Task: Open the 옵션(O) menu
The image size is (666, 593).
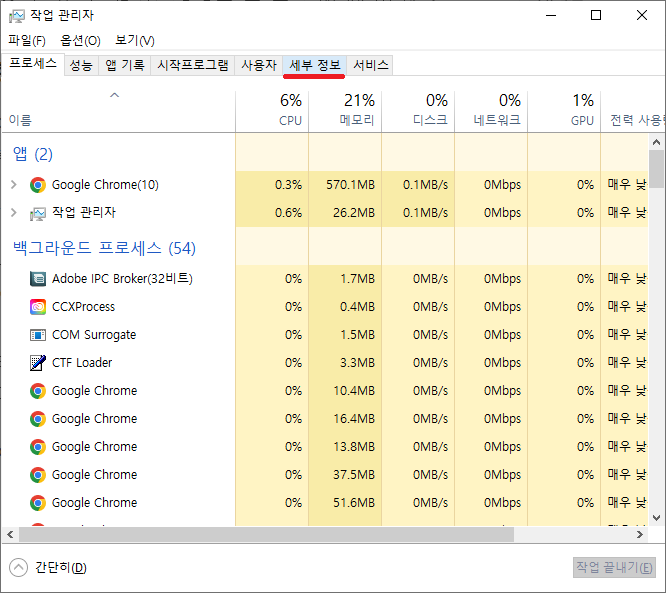Action: (80, 40)
